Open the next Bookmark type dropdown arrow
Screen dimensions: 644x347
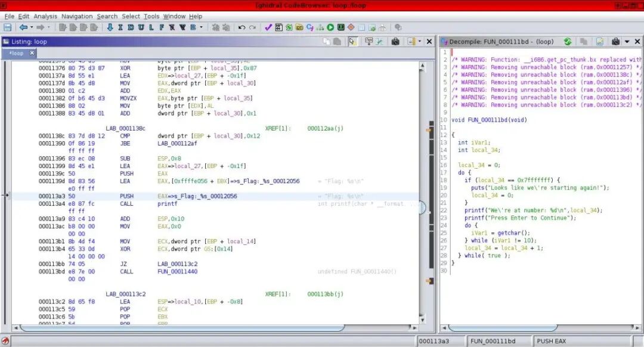click(202, 27)
